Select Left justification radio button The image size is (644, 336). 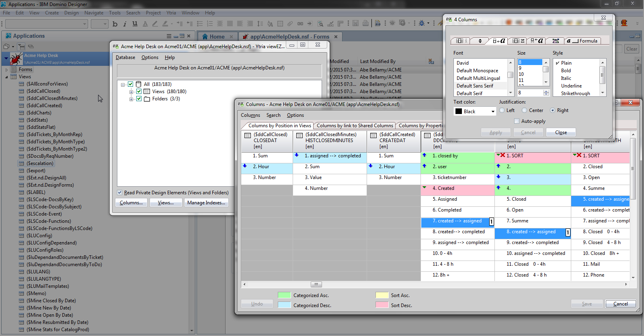point(502,110)
